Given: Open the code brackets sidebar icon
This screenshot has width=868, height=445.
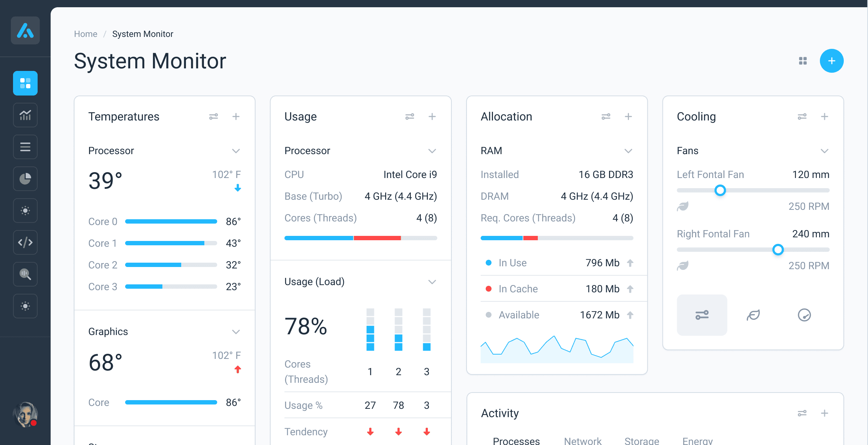Looking at the screenshot, I should point(25,242).
